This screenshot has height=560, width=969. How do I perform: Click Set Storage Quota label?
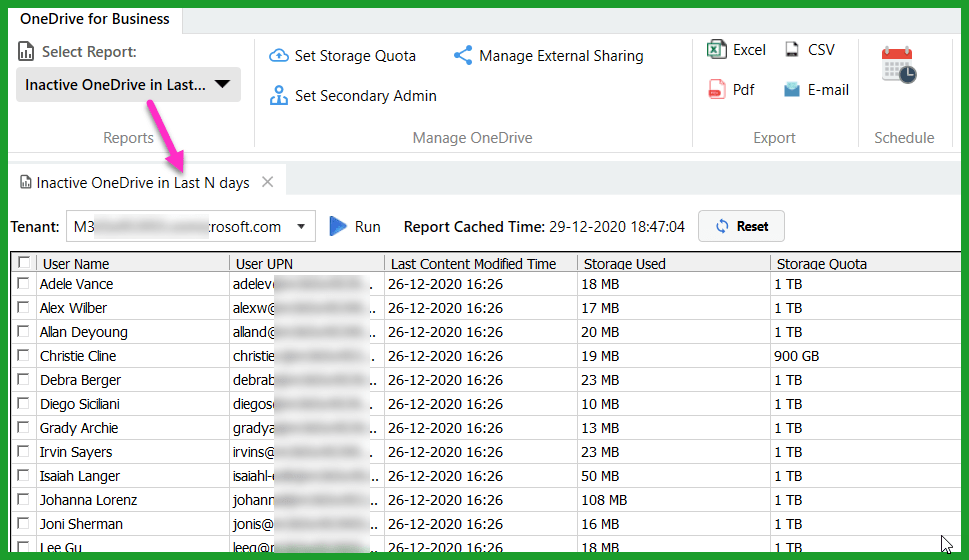tap(355, 56)
